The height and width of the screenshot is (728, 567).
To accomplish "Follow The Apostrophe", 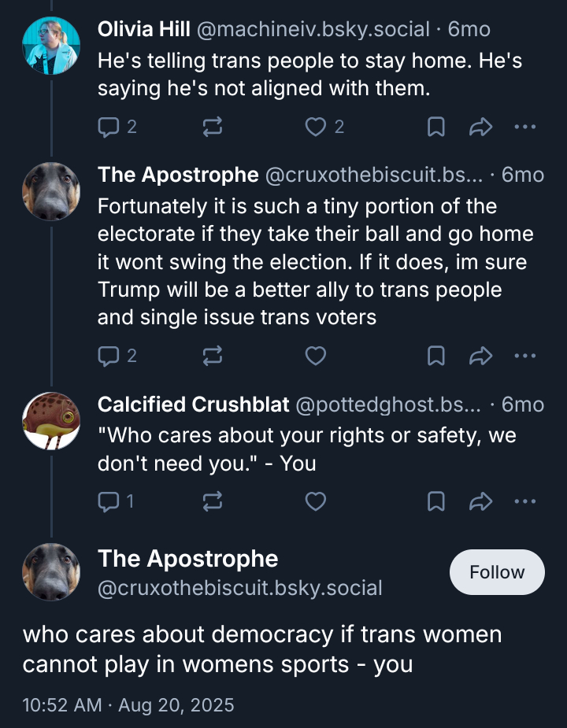I will (497, 572).
